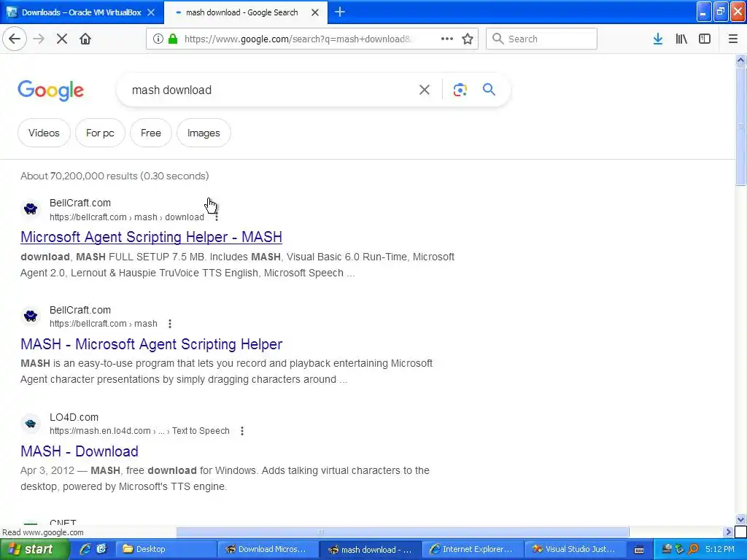This screenshot has width=747, height=560.
Task: Filter results by For pc
Action: click(x=100, y=133)
